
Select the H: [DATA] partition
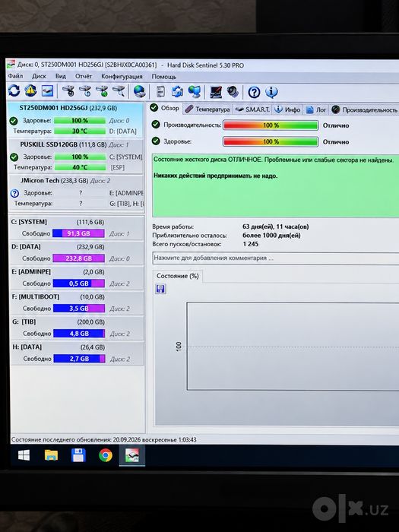(x=78, y=353)
